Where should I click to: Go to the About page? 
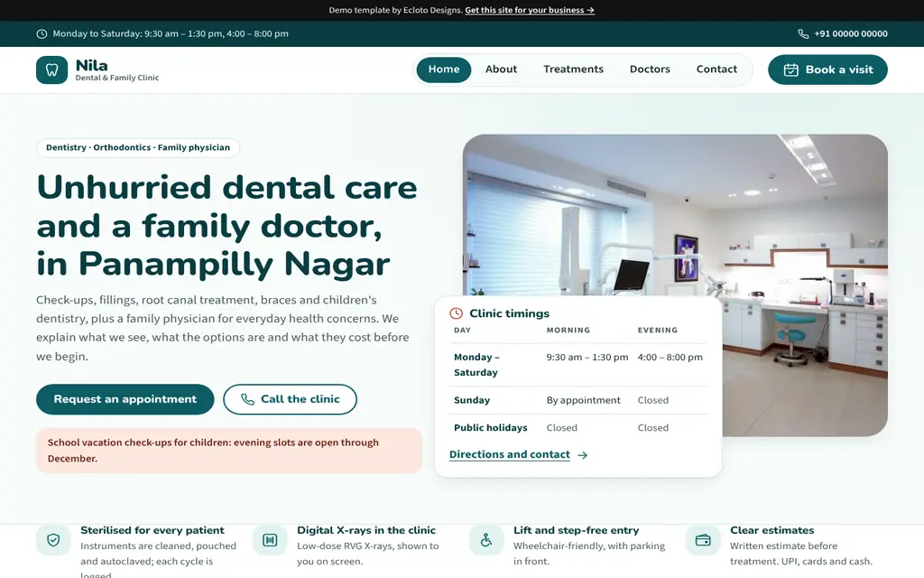coord(501,70)
